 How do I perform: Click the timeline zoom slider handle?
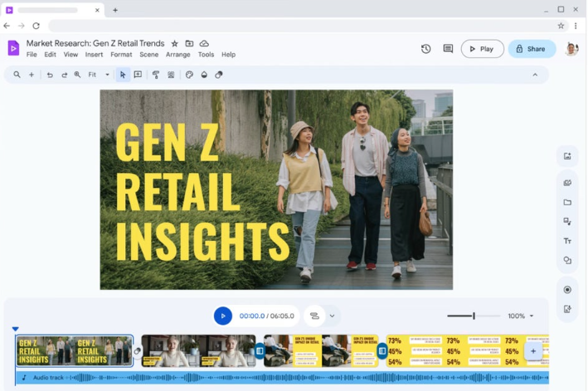(474, 316)
